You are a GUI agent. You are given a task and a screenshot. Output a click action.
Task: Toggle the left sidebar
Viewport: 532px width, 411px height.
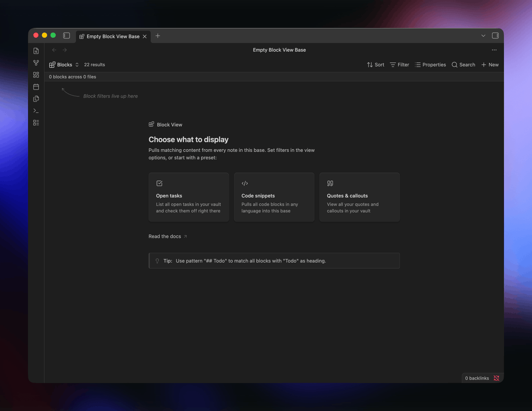click(66, 35)
